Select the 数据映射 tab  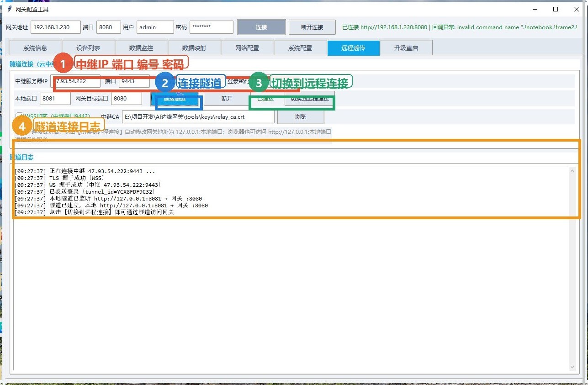(194, 48)
